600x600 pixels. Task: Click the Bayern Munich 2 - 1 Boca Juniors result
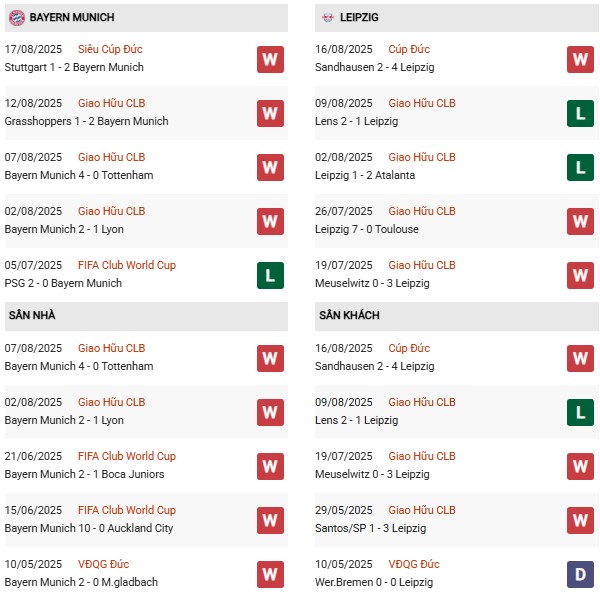click(x=84, y=474)
